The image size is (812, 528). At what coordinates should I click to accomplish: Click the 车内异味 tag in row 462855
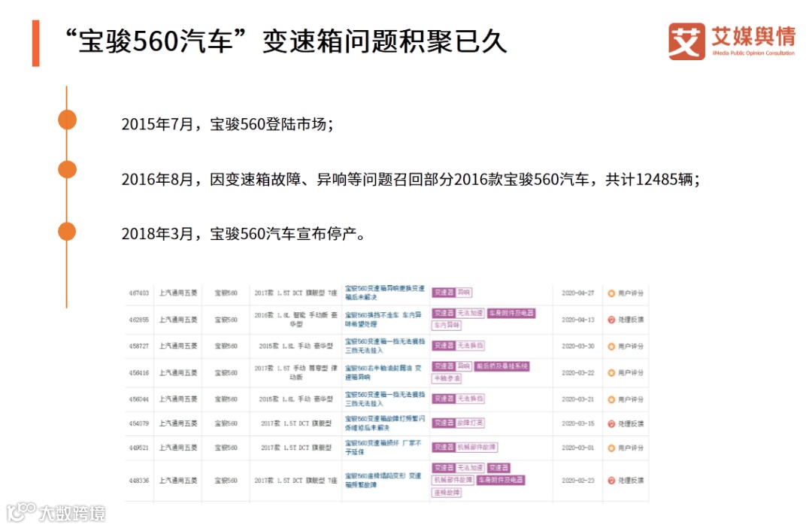click(x=447, y=326)
